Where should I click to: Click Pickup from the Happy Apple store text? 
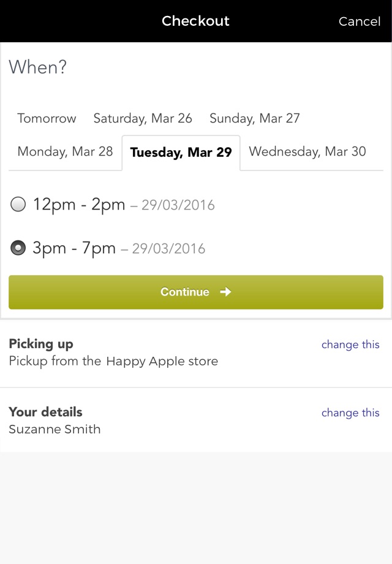113,361
